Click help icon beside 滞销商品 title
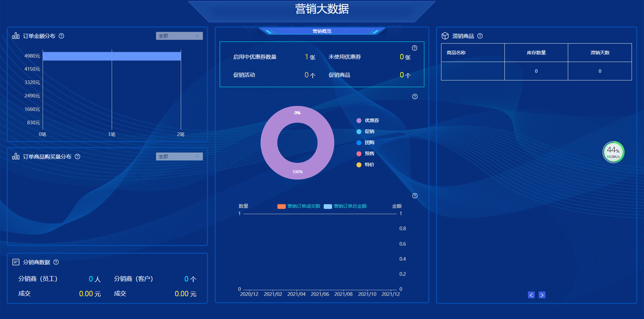644x319 pixels. coord(480,36)
